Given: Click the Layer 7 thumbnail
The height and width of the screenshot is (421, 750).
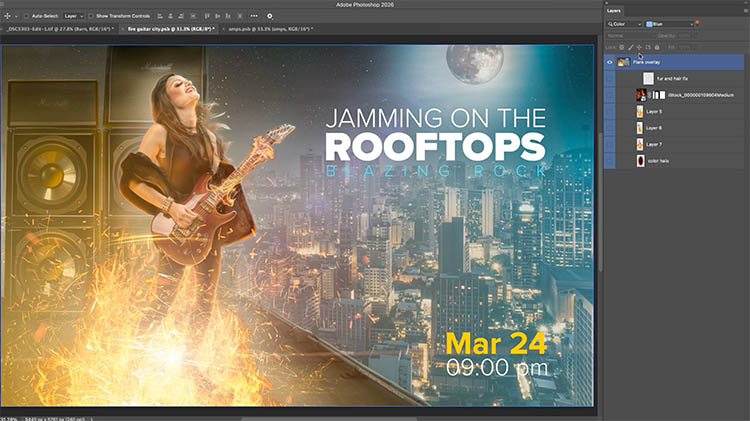Looking at the screenshot, I should 640,144.
